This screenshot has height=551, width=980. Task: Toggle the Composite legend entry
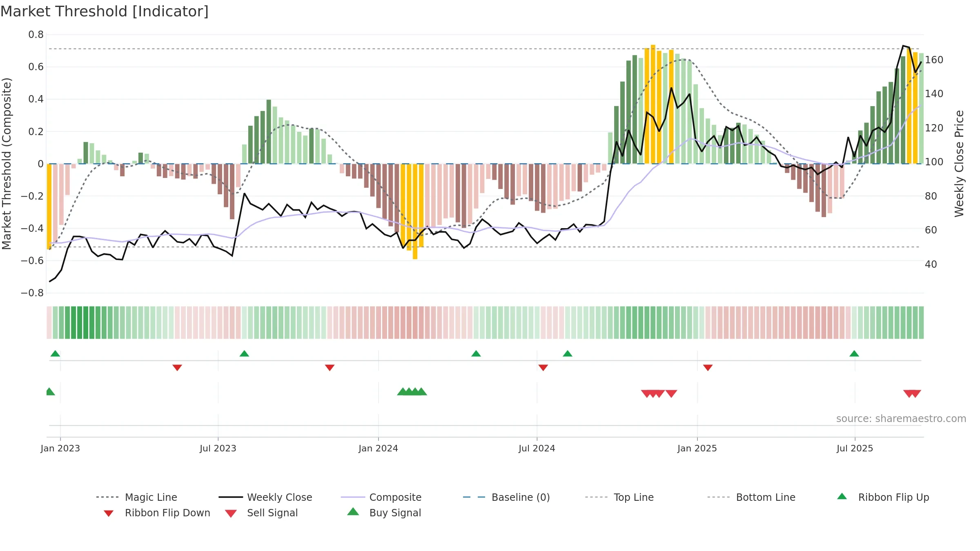(381, 497)
